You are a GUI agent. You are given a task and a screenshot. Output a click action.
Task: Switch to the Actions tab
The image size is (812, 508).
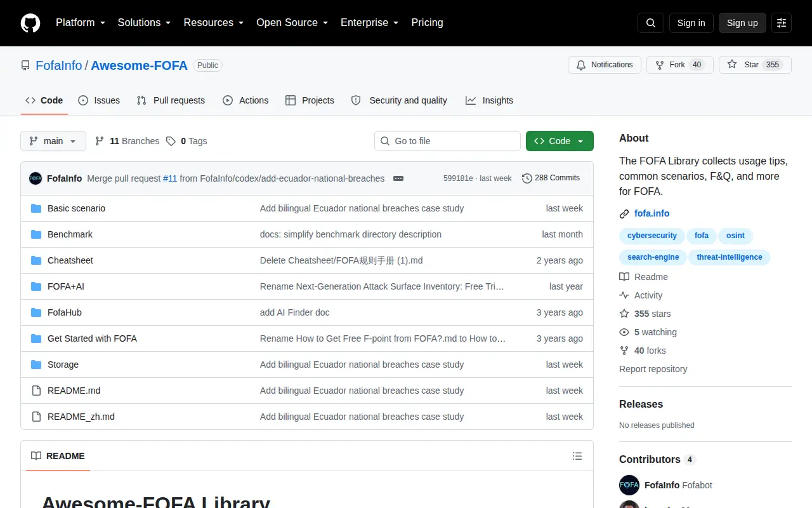tap(246, 100)
